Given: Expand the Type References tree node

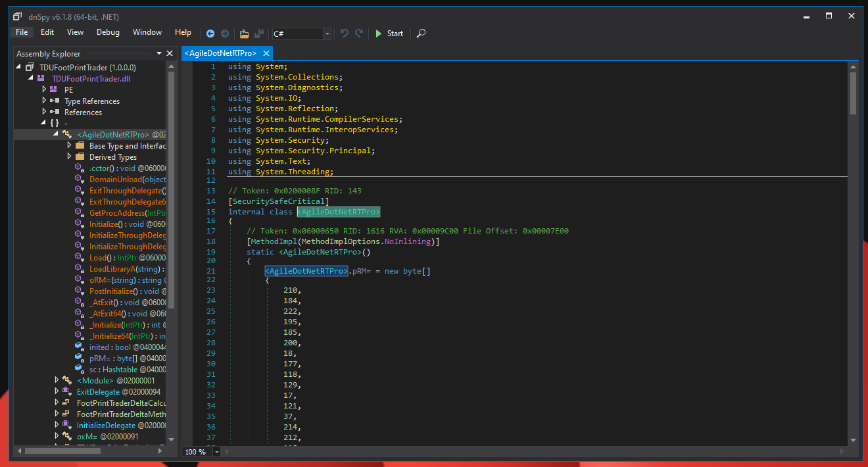Looking at the screenshot, I should coord(45,101).
